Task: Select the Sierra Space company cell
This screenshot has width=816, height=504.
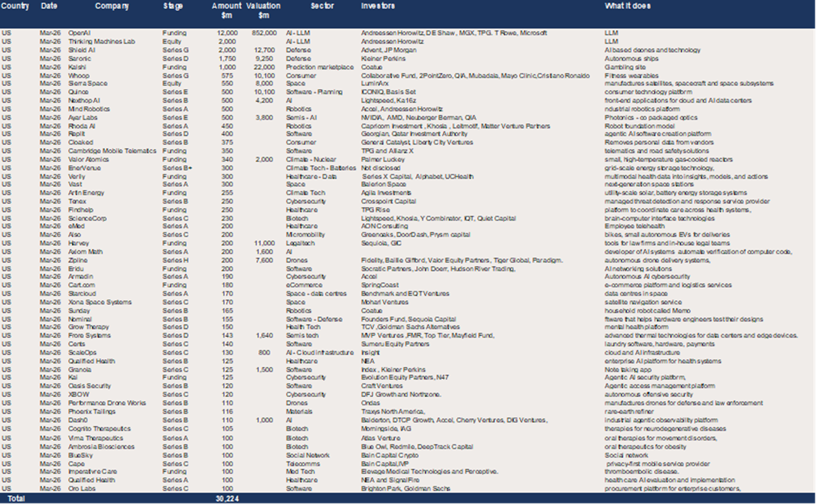Action: point(88,83)
